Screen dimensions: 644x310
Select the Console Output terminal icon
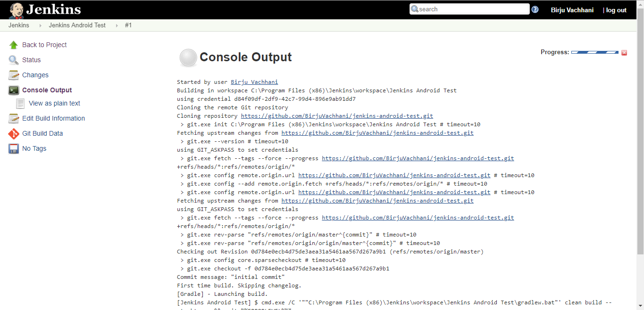13,90
